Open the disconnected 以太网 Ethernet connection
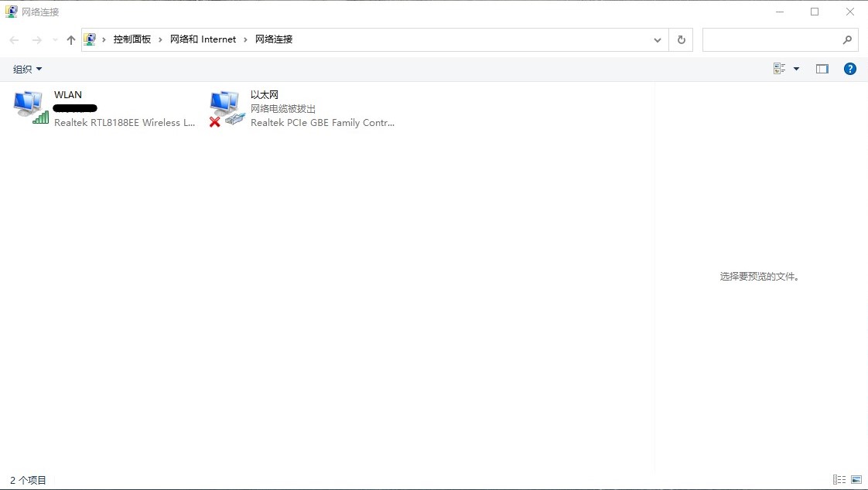 [265, 94]
